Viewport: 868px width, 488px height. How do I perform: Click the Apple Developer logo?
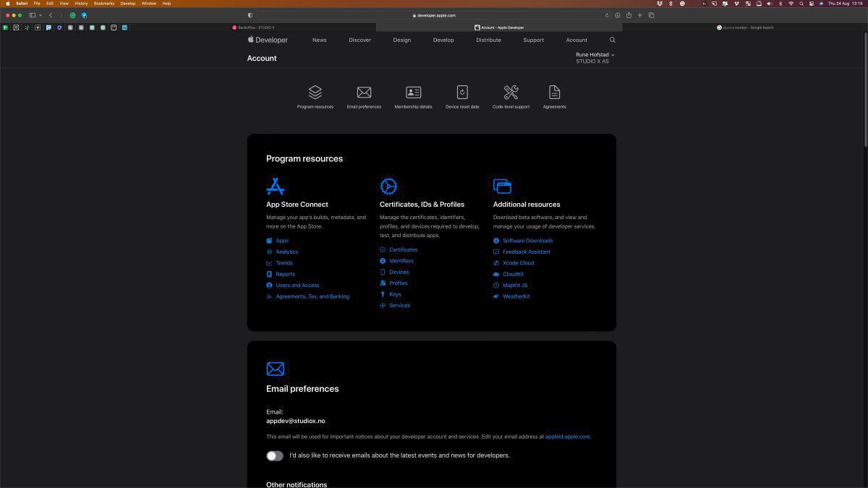click(268, 40)
